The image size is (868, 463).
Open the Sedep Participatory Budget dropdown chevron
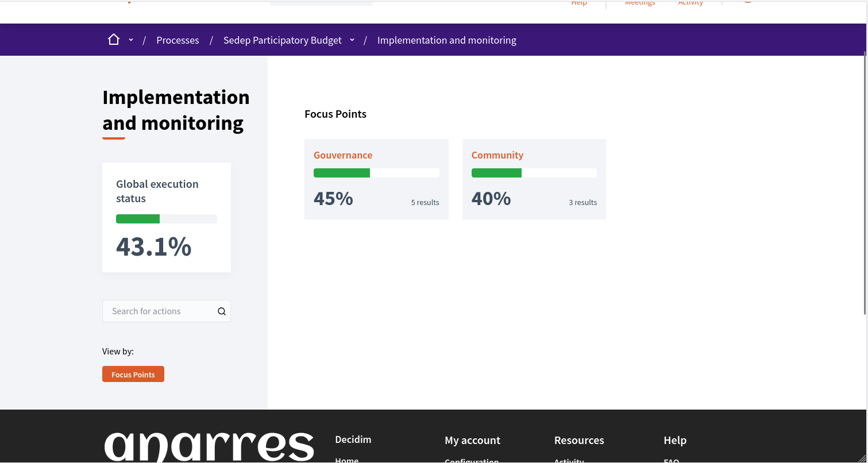point(352,40)
